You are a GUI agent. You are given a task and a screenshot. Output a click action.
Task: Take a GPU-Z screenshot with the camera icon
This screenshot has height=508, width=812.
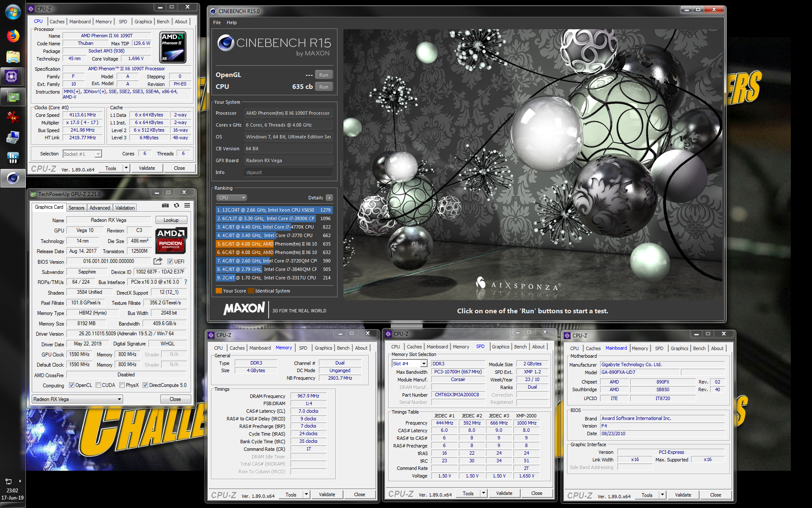(x=165, y=205)
